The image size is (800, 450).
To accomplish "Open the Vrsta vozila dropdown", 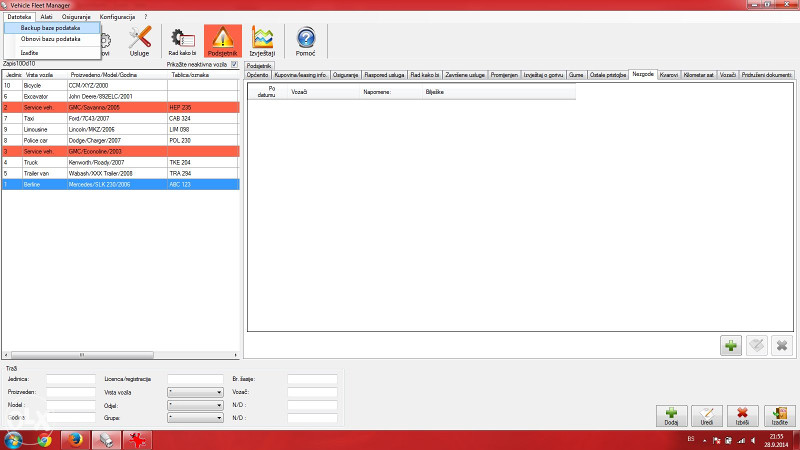I will pos(195,392).
